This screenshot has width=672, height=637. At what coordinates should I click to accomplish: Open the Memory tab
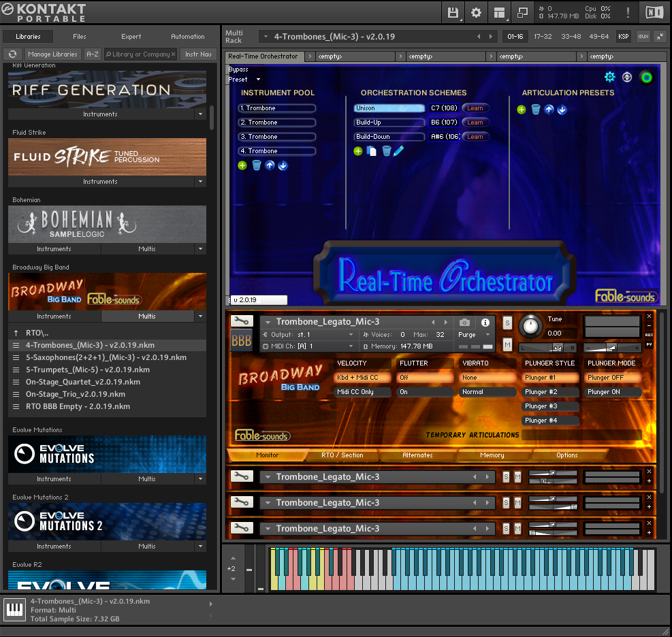coord(492,455)
